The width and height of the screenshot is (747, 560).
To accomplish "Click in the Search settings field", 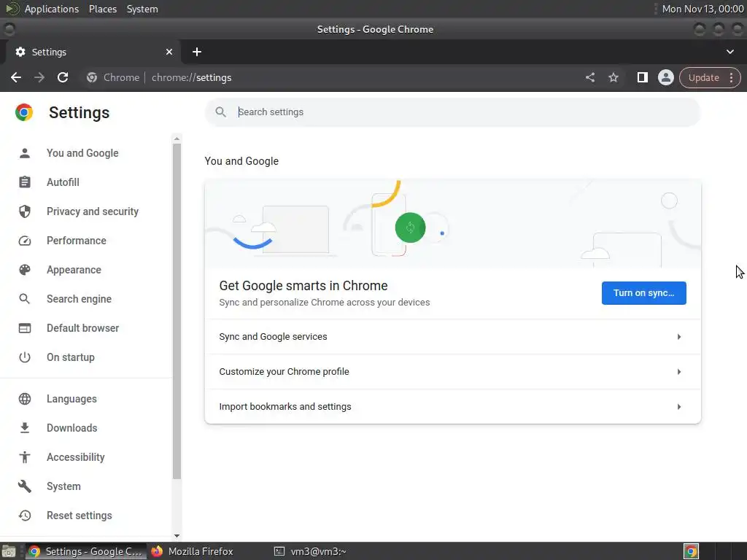I will tap(452, 112).
